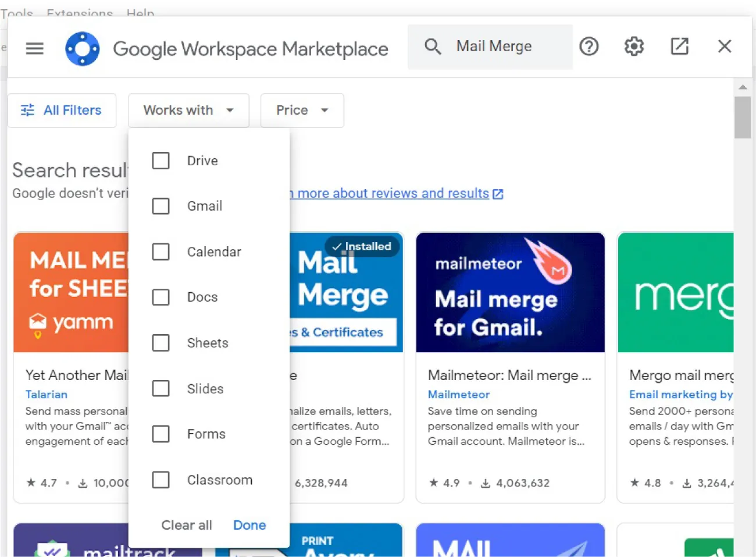Viewport: 756px width, 557px height.
Task: Click the Installed badge on Mail Merge
Action: 362,246
